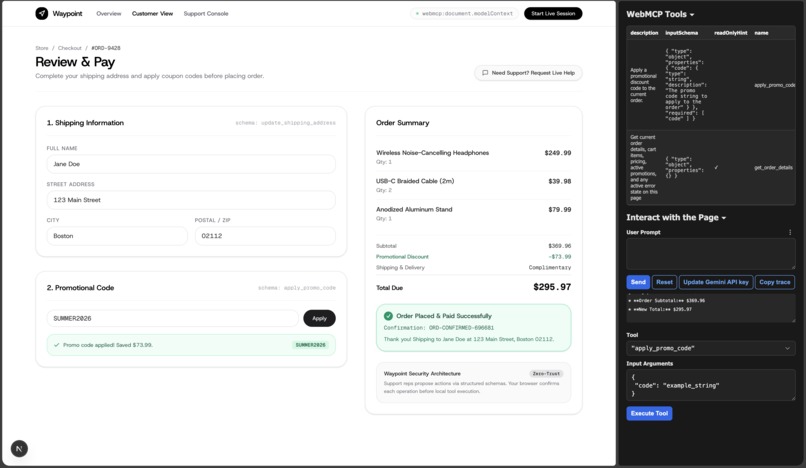Open the Overview tab
Screen dimensions: 806x468
(108, 14)
